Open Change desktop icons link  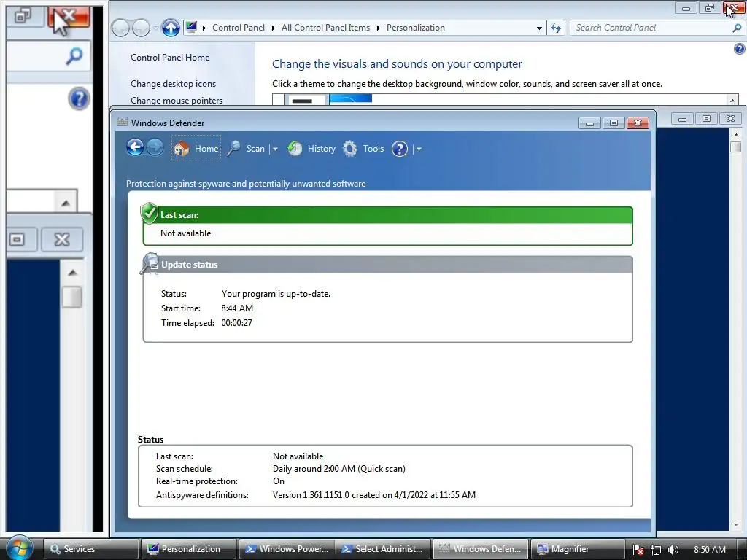173,83
